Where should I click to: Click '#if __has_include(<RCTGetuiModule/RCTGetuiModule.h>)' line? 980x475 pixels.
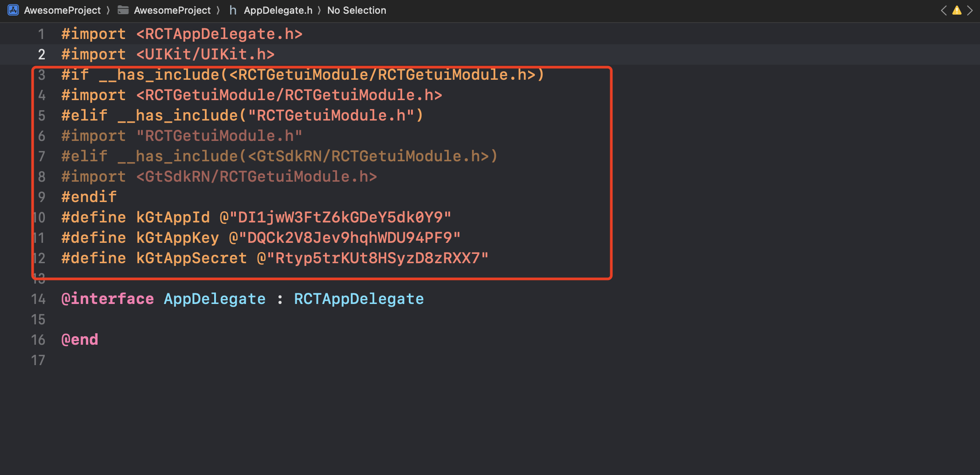303,75
